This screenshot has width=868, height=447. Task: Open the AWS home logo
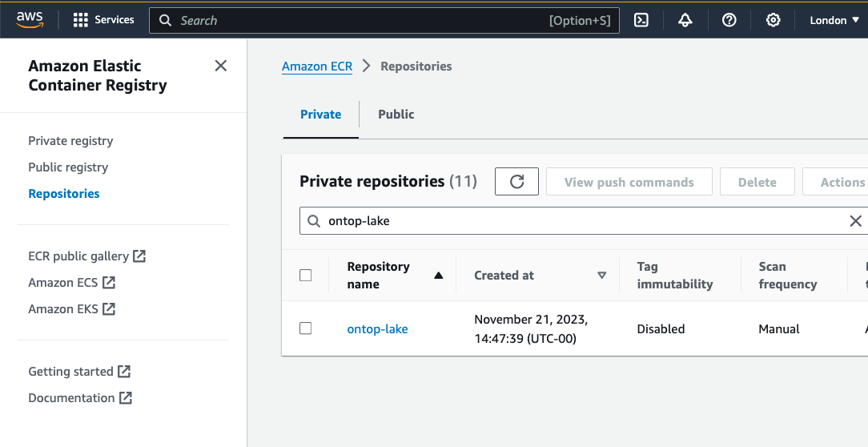[x=30, y=20]
